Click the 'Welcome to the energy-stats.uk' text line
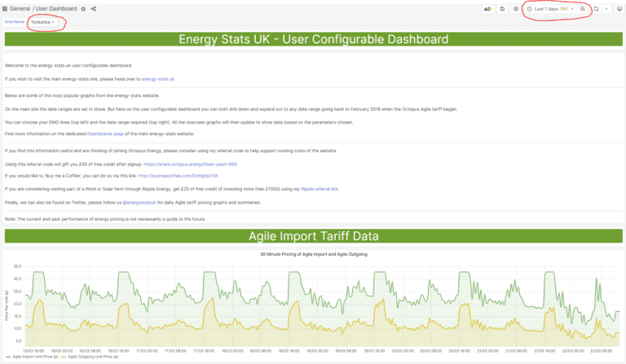The image size is (626, 364). (x=68, y=65)
